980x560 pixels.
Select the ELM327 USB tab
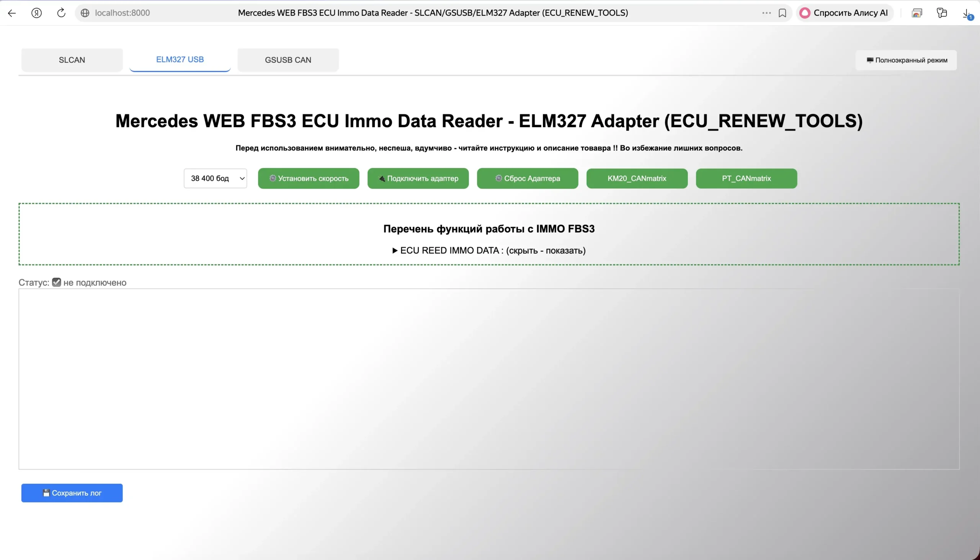click(180, 59)
